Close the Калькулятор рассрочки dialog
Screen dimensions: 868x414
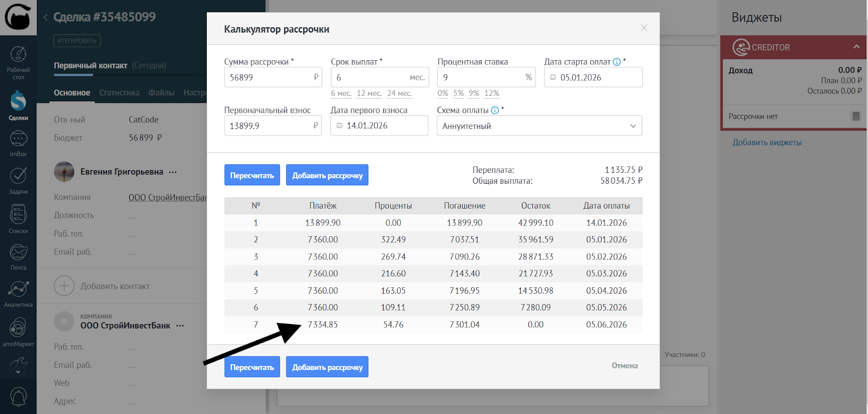point(644,28)
